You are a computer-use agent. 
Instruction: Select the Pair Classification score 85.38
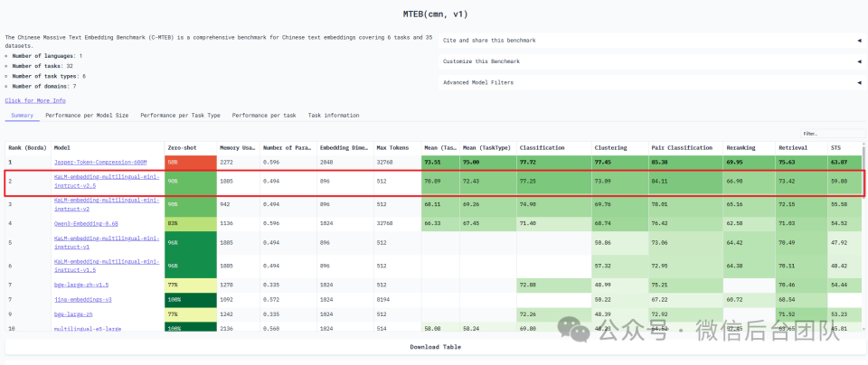pyautogui.click(x=686, y=163)
